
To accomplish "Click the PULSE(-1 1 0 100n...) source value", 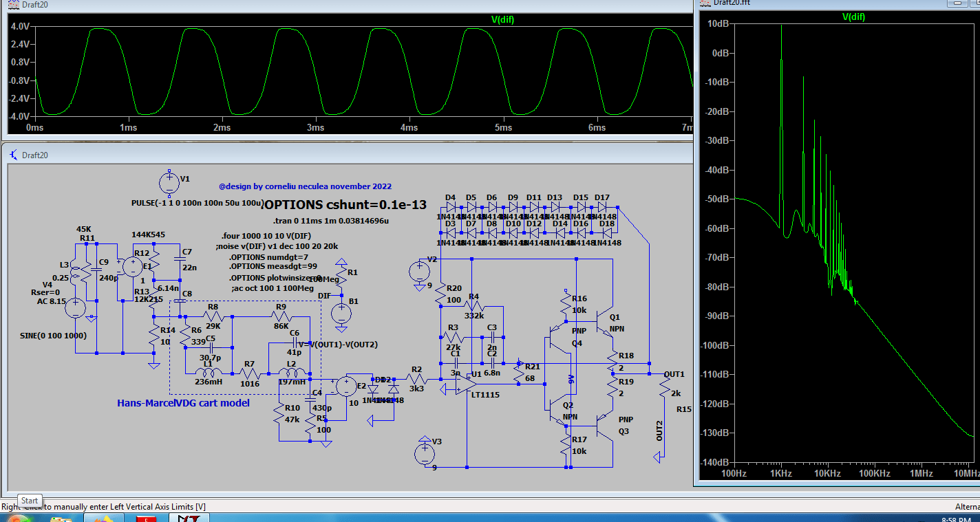I will (x=198, y=204).
